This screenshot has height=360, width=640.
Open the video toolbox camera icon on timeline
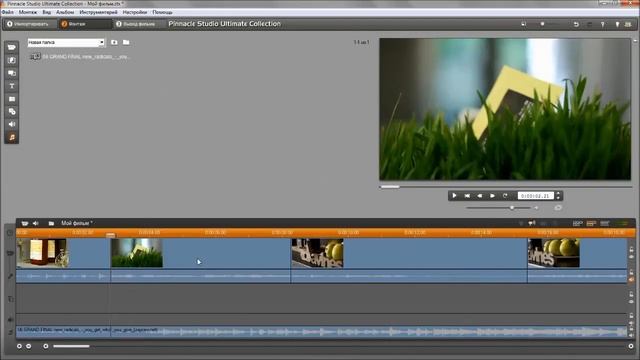tap(24, 223)
